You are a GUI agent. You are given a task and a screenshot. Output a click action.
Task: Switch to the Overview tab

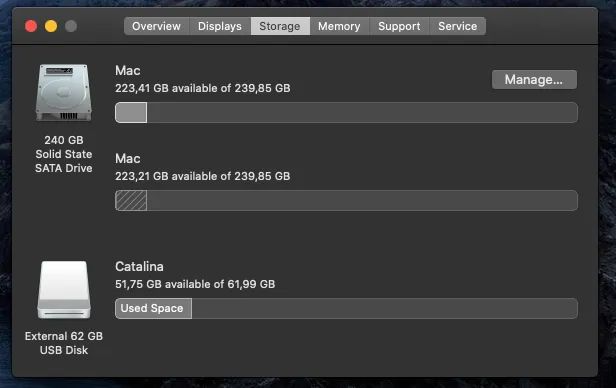tap(156, 26)
